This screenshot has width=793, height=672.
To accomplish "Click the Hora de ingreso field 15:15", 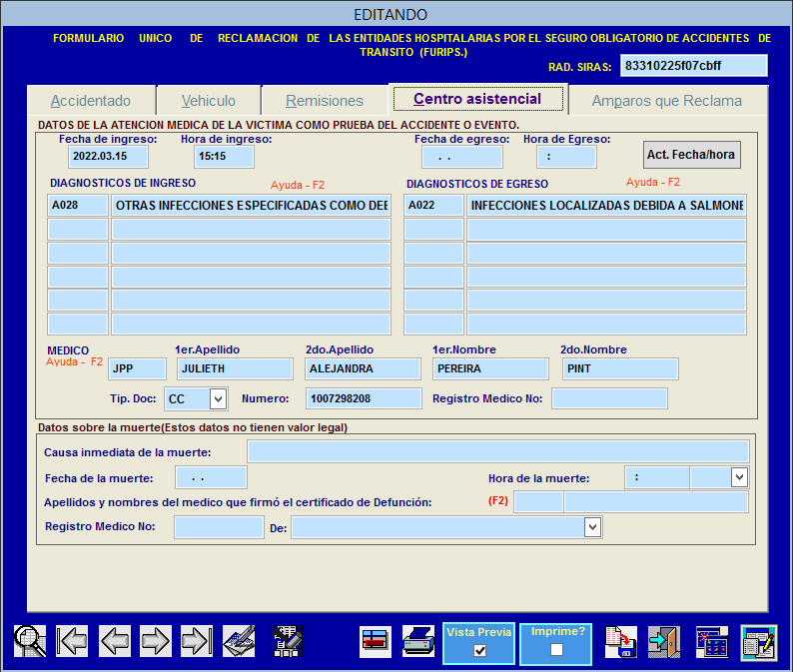I will click(x=224, y=156).
